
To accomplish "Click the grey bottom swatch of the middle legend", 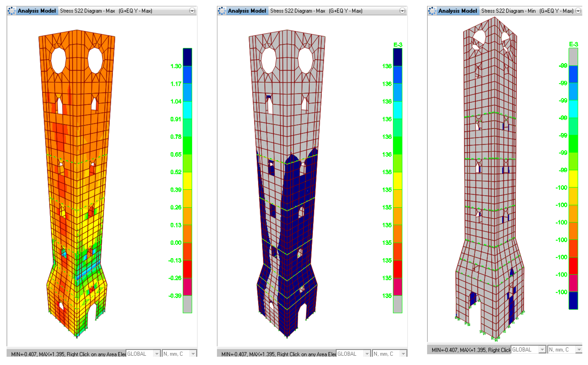I will [x=398, y=304].
